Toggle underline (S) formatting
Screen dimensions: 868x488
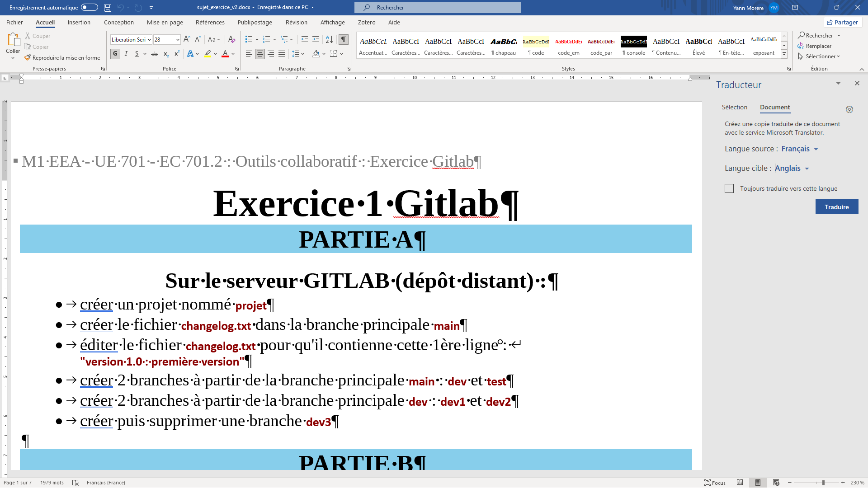(137, 54)
